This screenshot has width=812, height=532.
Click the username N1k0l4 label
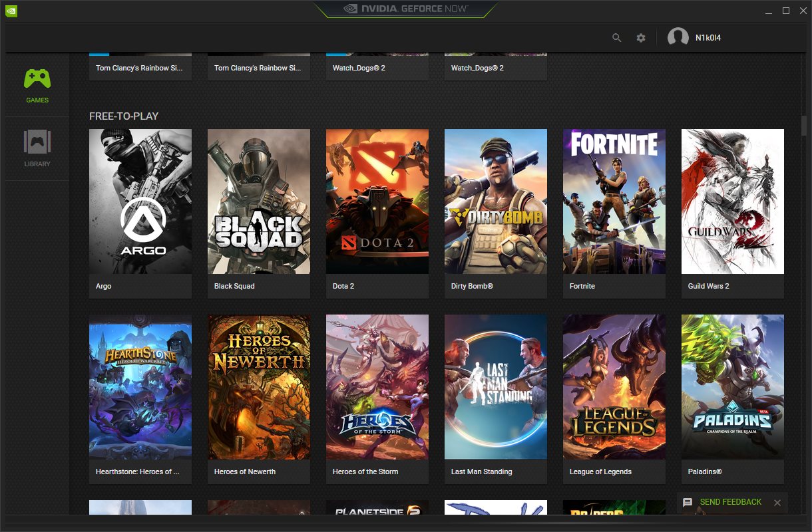[x=709, y=38]
